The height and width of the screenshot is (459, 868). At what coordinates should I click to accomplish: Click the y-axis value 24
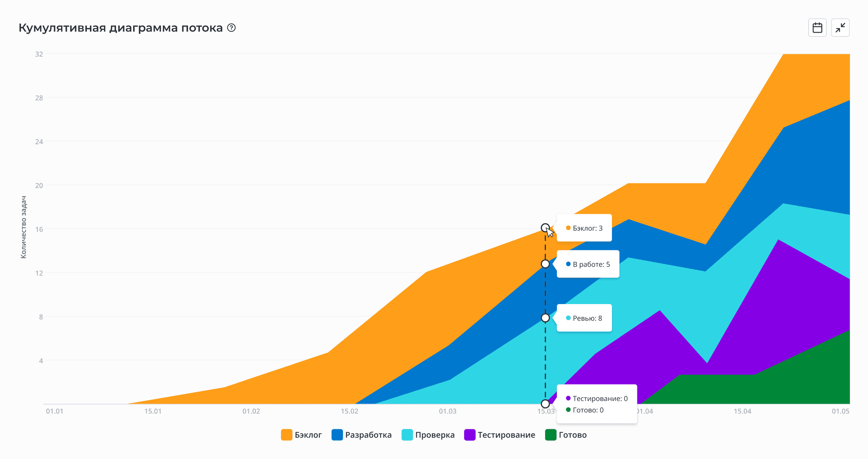point(39,142)
